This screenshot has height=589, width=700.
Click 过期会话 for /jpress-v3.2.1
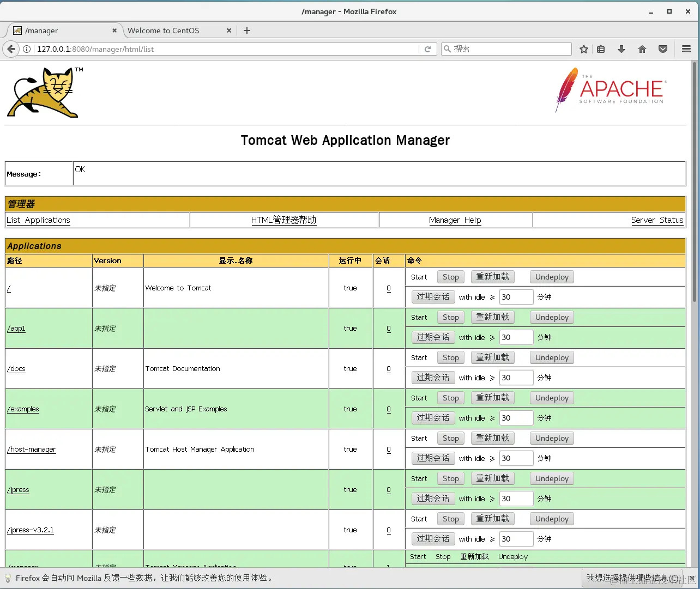coord(433,539)
